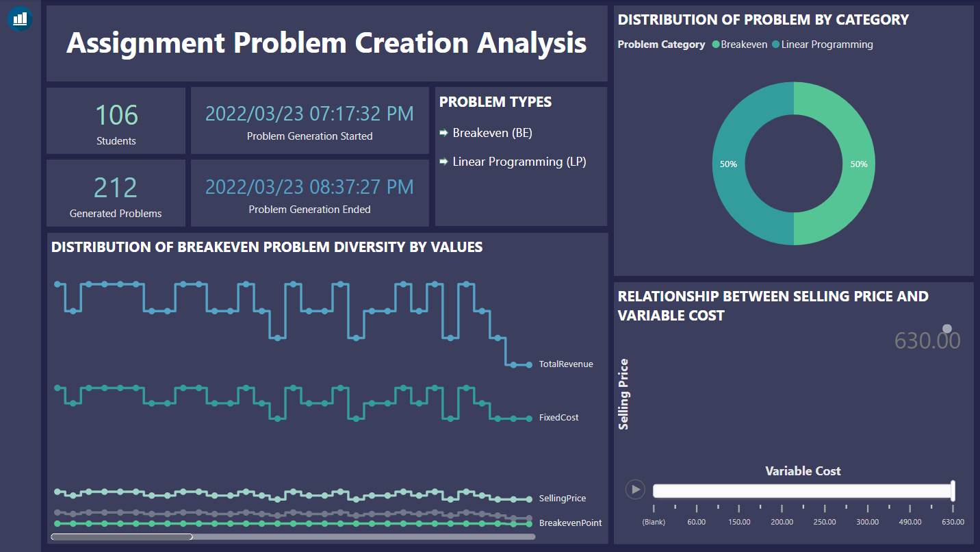Viewport: 980px width, 552px height.
Task: Click the bar chart icon in the top-left corner
Action: coord(20,18)
